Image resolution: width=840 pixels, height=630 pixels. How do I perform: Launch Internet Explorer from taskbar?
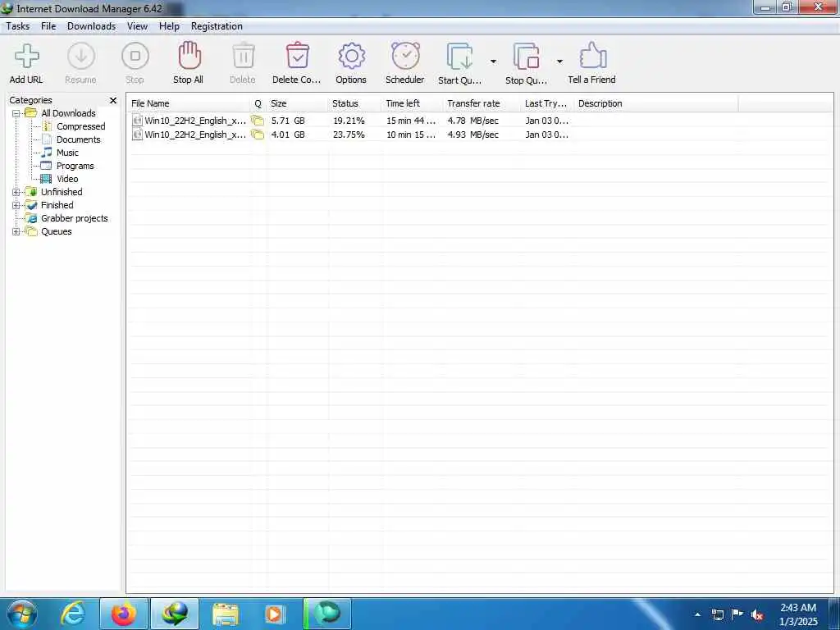coord(73,614)
